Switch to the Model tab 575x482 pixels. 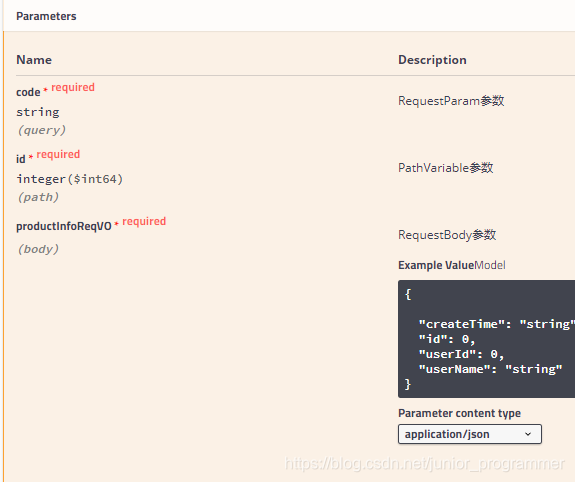tap(490, 265)
